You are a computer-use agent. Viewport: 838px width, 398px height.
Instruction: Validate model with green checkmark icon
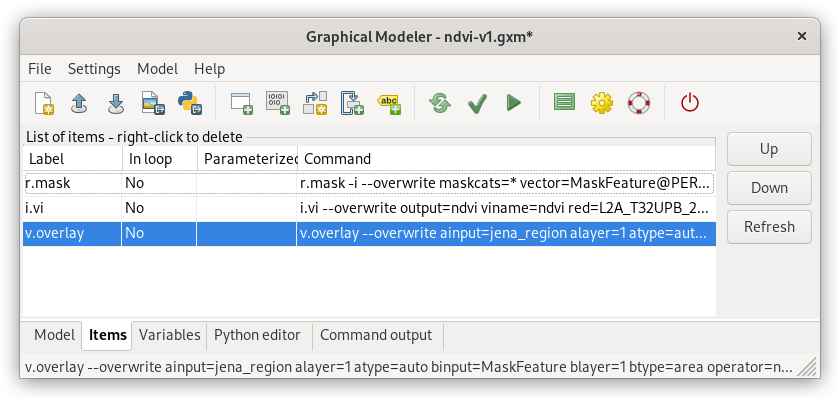click(x=477, y=103)
